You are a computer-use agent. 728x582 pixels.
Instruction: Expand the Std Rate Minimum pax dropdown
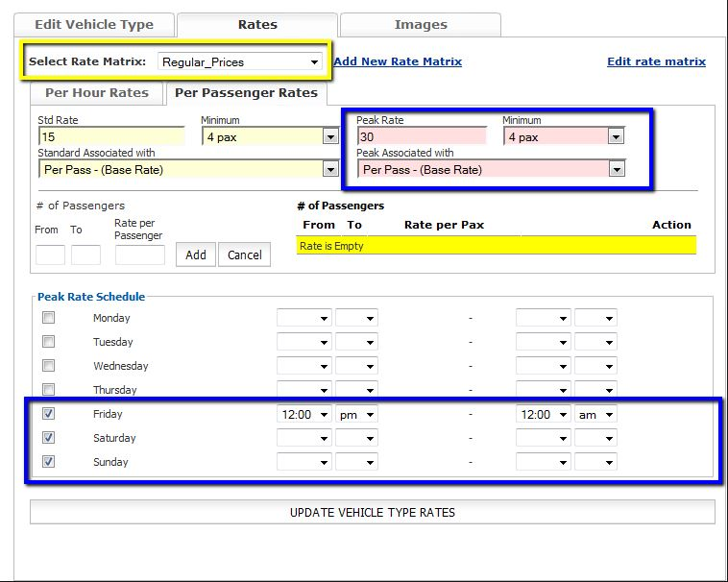click(x=269, y=137)
